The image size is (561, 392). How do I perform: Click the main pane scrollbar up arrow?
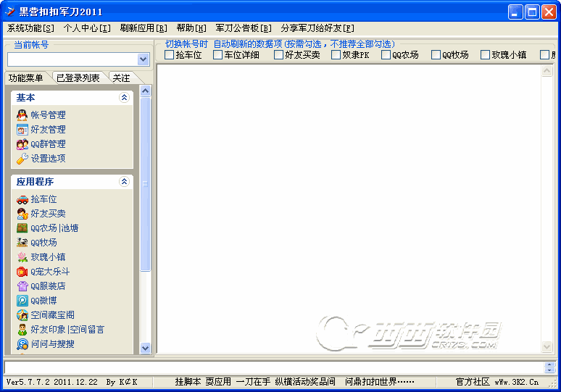pos(547,71)
